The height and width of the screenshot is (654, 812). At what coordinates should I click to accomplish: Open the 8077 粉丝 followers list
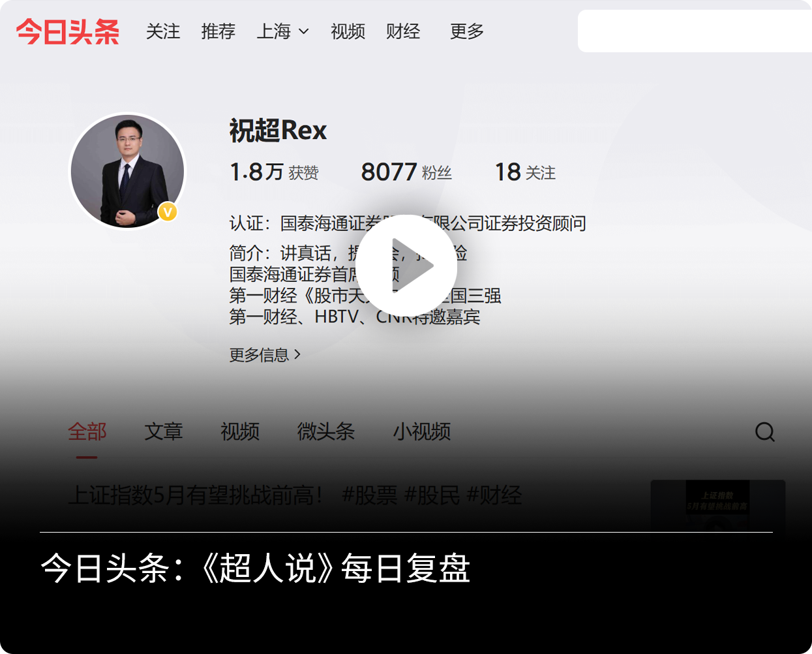pos(406,172)
